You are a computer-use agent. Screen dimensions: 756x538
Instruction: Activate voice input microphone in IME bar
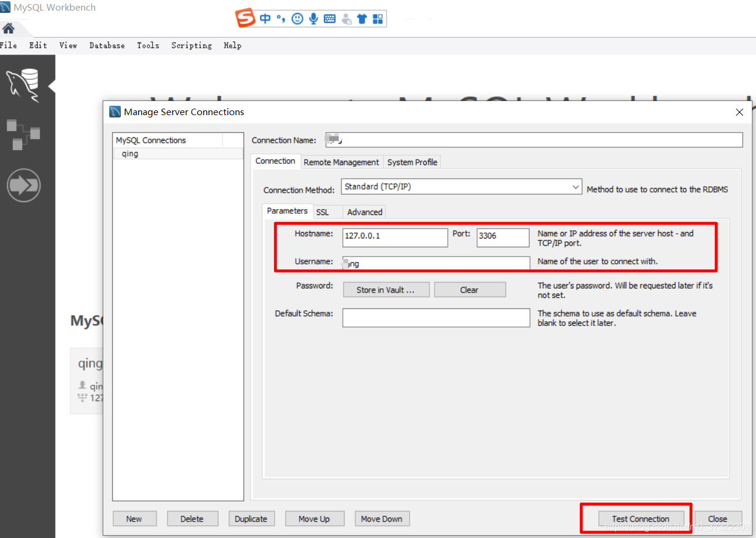click(313, 19)
